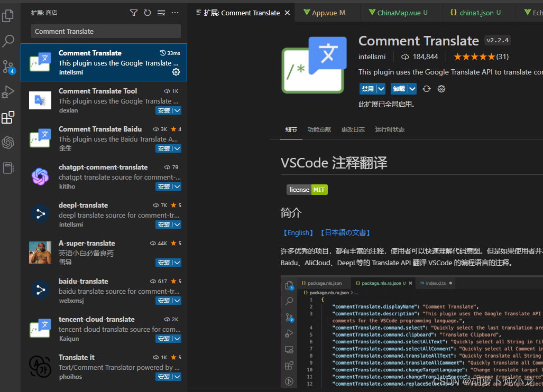Refresh the extensions list
Image resolution: width=543 pixels, height=392 pixels.
pos(148,13)
